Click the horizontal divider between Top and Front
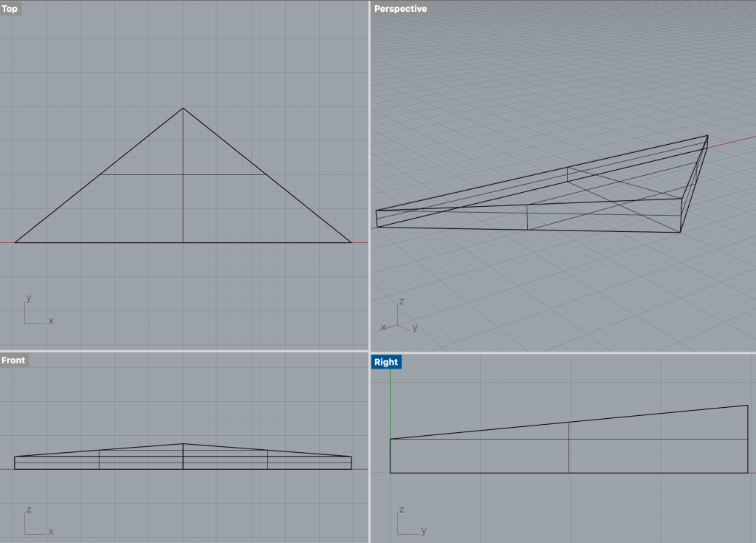The image size is (756, 543). point(185,352)
